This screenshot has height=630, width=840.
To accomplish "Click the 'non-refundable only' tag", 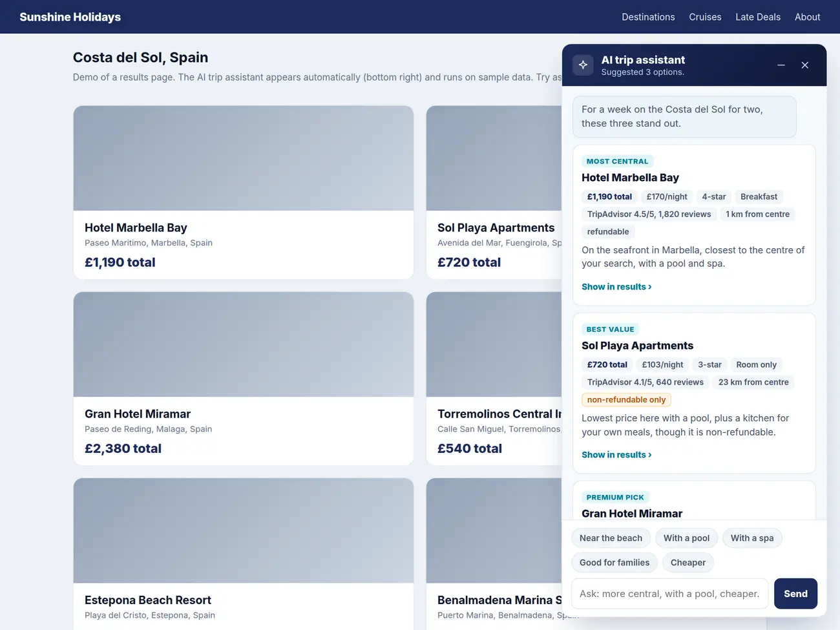I will [x=626, y=400].
